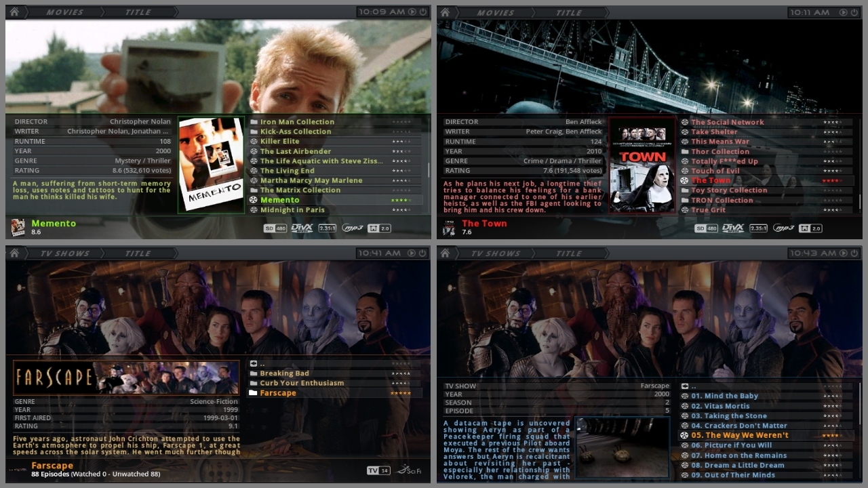Screen dimensions: 868x488
Task: Click the mp3 audio flag on Memento screen
Action: [353, 228]
